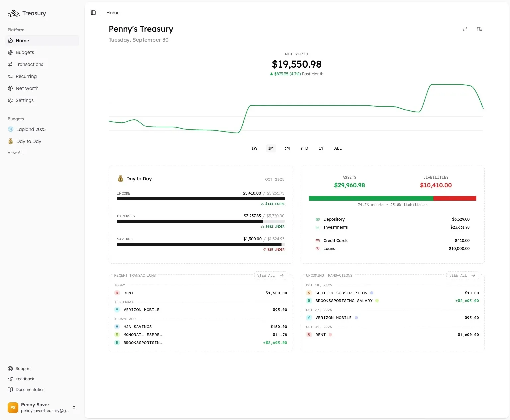This screenshot has height=420, width=510.
Task: Open Documentation from the sidebar footer
Action: pos(30,390)
